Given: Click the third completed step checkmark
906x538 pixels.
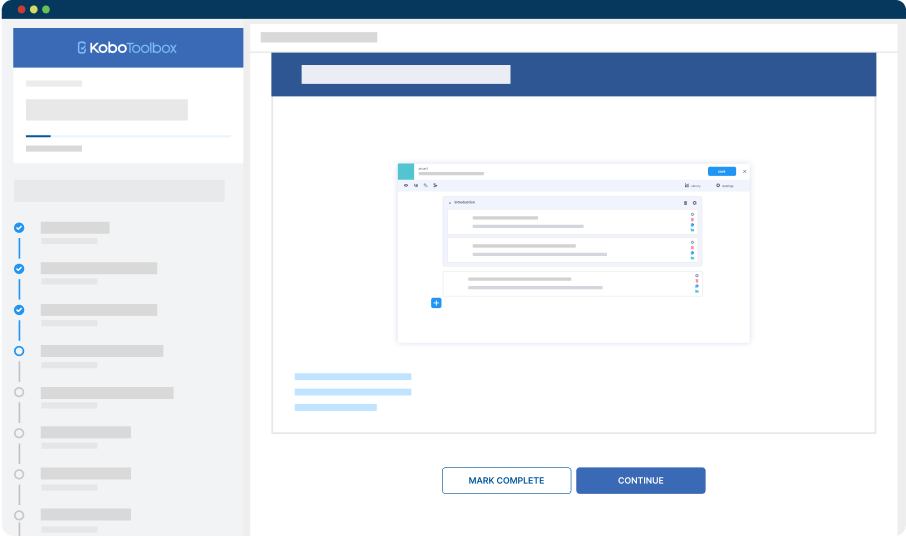Looking at the screenshot, I should (x=19, y=310).
